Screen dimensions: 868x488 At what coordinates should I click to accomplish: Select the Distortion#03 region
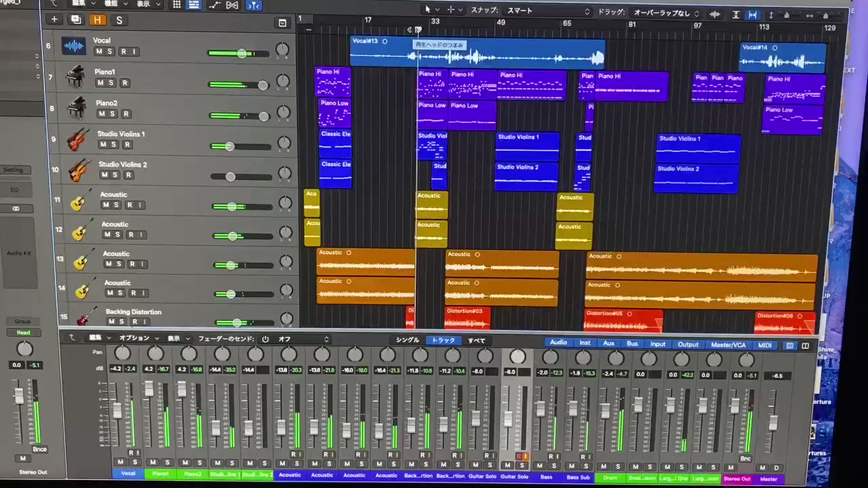467,317
